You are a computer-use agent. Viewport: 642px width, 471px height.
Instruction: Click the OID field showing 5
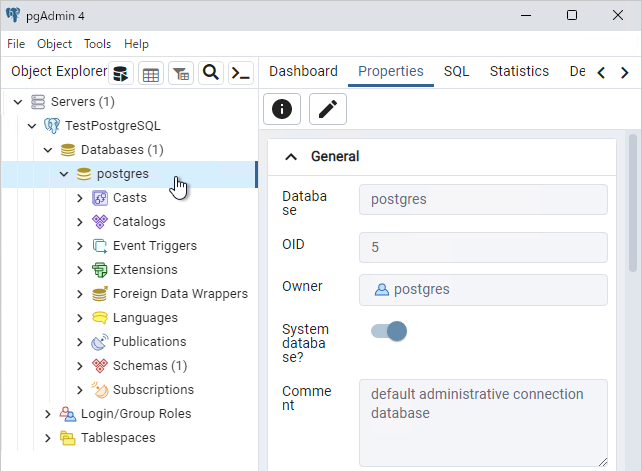pyautogui.click(x=483, y=247)
